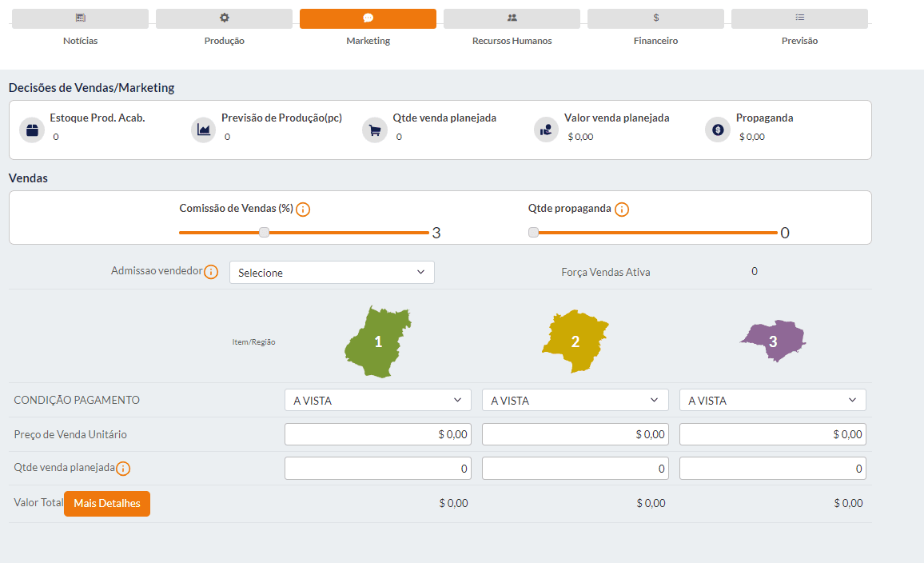Open the Admissao vendedor Selecione dropdown
924x563 pixels.
point(332,273)
